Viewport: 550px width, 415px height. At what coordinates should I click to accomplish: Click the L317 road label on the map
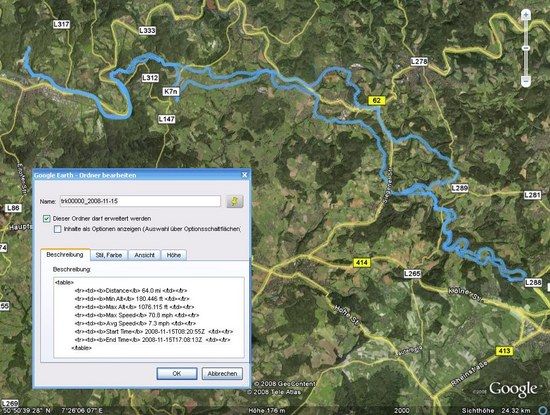61,24
